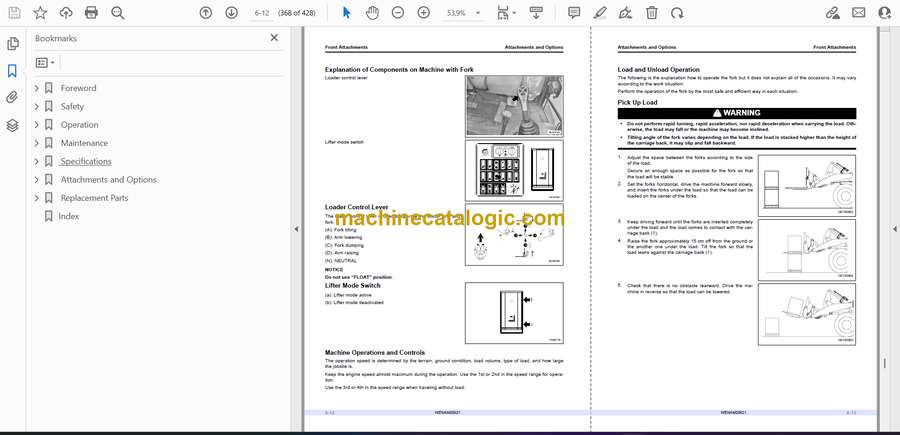Open the attachments paperclip panel

pos(12,98)
